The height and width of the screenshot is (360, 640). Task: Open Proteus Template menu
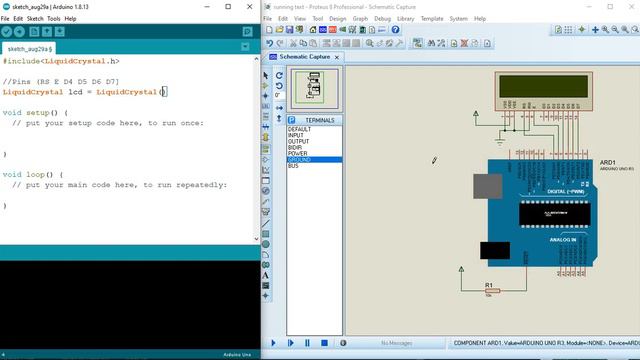click(432, 19)
